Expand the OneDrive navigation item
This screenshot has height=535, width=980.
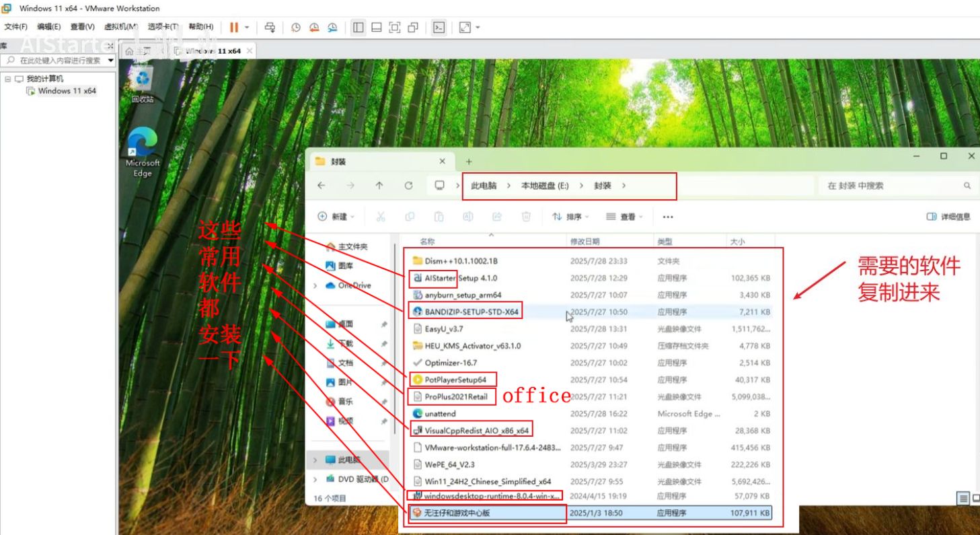315,285
